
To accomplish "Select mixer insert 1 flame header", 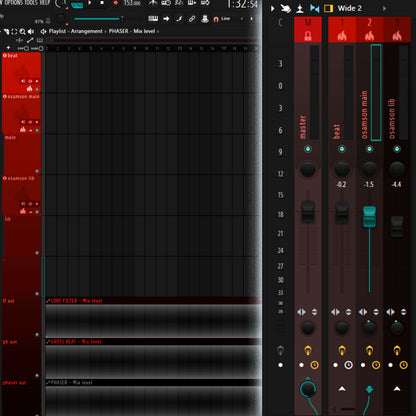I will pyautogui.click(x=342, y=30).
